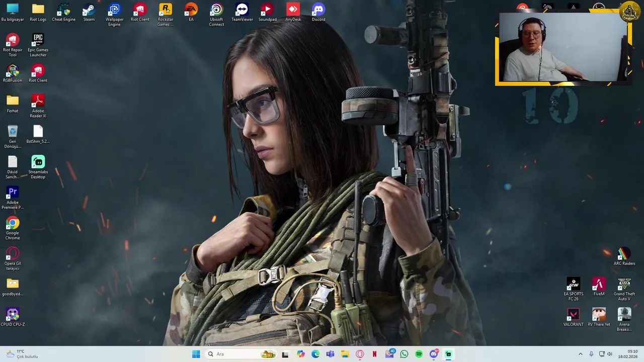Switch to Opera on the taskbar

[360, 354]
